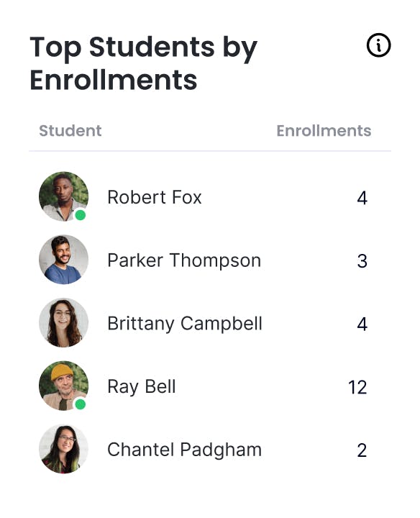Click Parker Thompson's enrollment count 3
This screenshot has height=518, width=420.
pyautogui.click(x=362, y=261)
